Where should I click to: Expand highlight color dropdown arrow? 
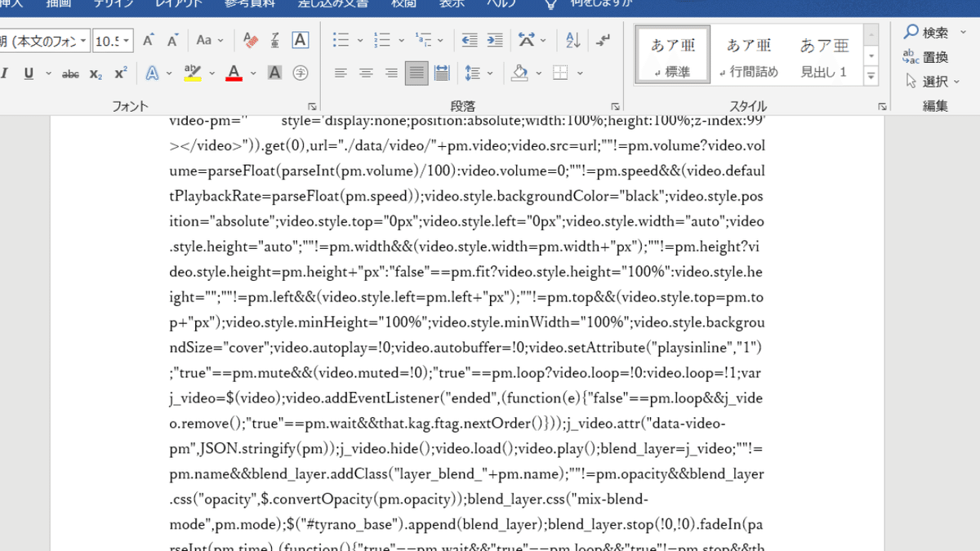click(212, 73)
